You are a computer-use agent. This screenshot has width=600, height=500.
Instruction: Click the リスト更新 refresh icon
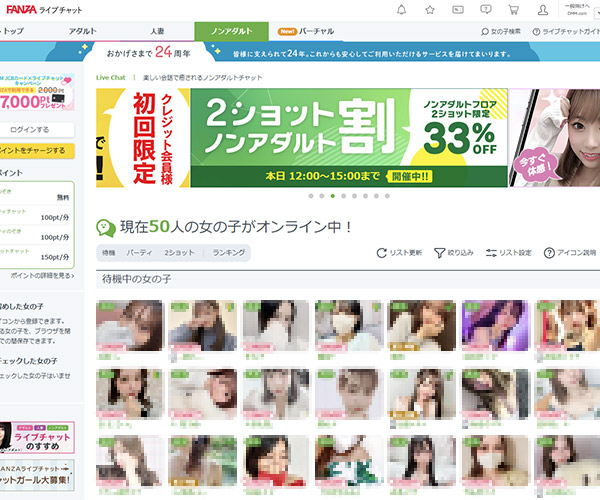click(382, 253)
